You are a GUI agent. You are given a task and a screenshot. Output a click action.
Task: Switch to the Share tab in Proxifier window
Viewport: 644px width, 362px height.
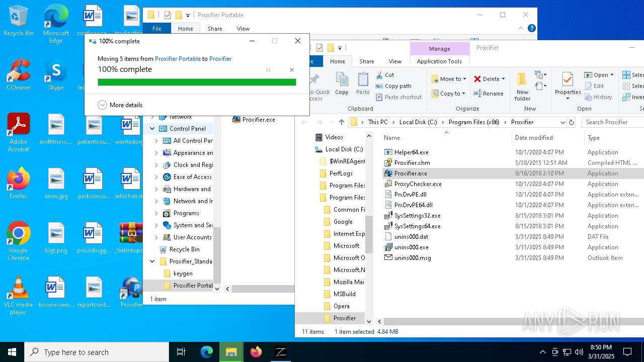click(x=367, y=61)
